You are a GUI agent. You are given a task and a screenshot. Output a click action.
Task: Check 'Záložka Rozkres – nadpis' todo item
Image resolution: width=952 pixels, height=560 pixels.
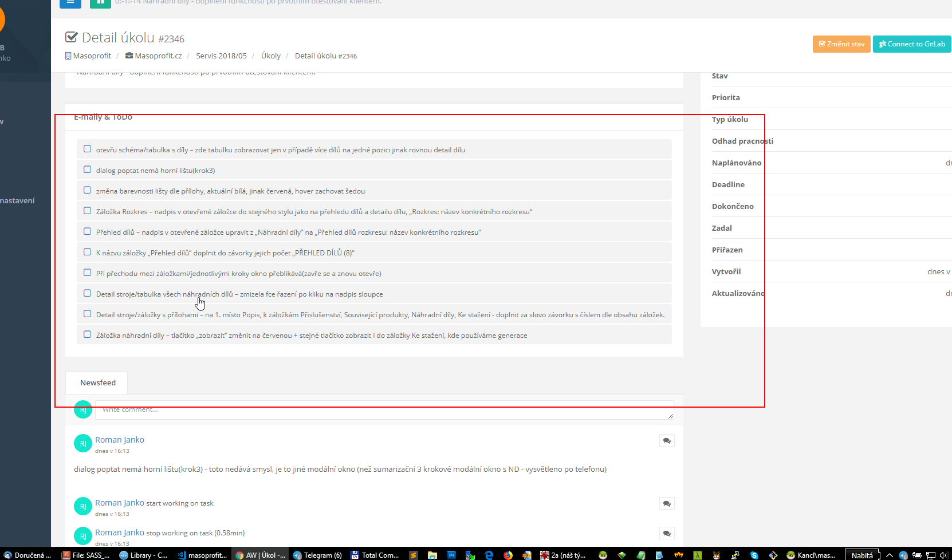[87, 211]
